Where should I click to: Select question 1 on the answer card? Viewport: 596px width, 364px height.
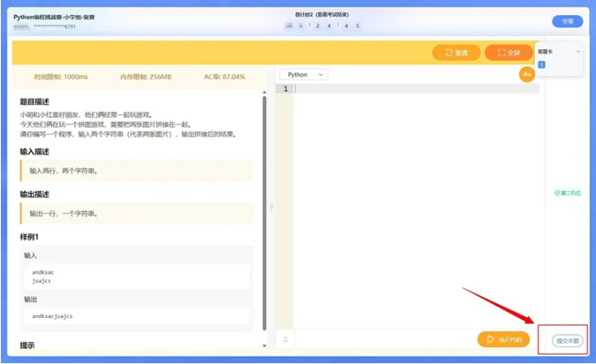click(542, 65)
